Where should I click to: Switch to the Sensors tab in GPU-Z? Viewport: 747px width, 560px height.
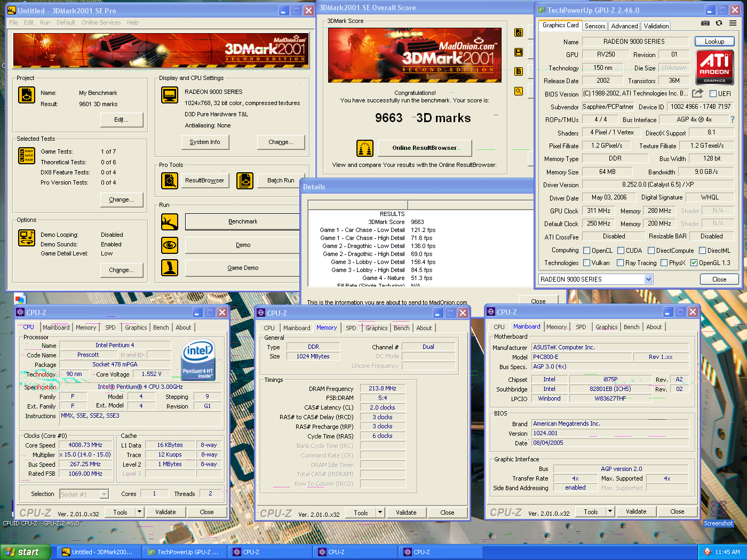(x=595, y=26)
